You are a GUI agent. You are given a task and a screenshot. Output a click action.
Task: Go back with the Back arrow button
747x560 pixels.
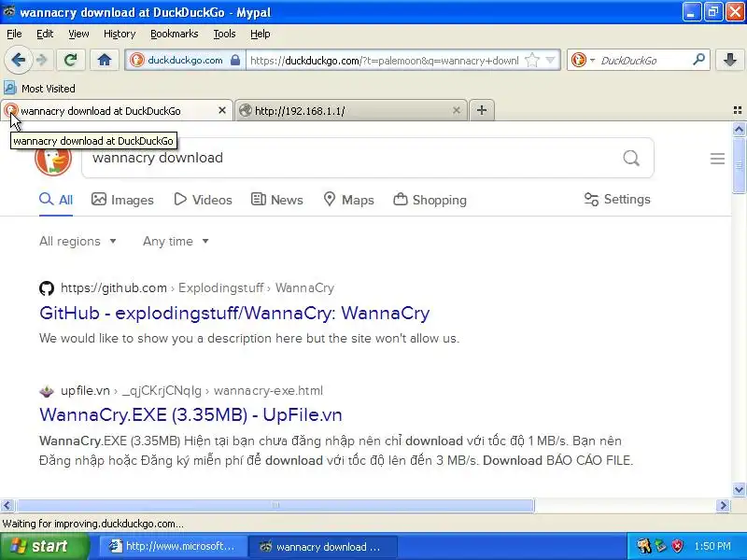click(x=18, y=60)
